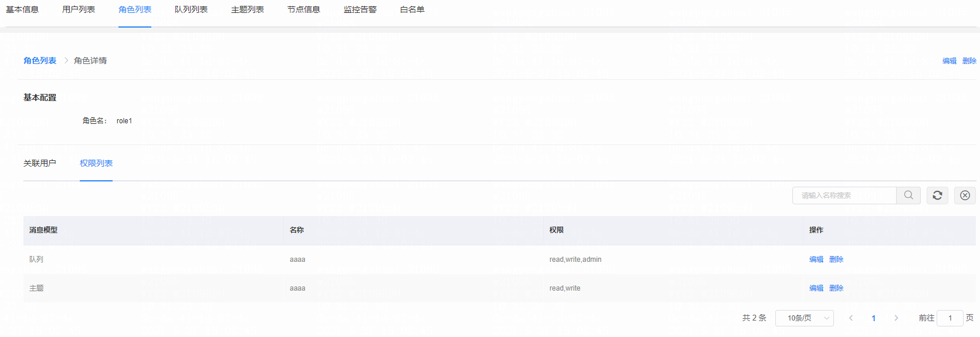Go to next page arrow
The image size is (980, 337).
[896, 318]
